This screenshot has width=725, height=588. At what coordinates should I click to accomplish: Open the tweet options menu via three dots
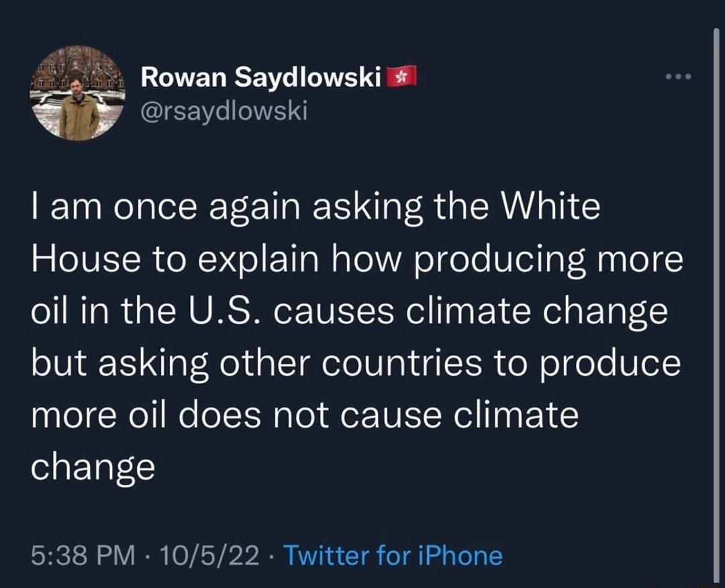coord(679,77)
